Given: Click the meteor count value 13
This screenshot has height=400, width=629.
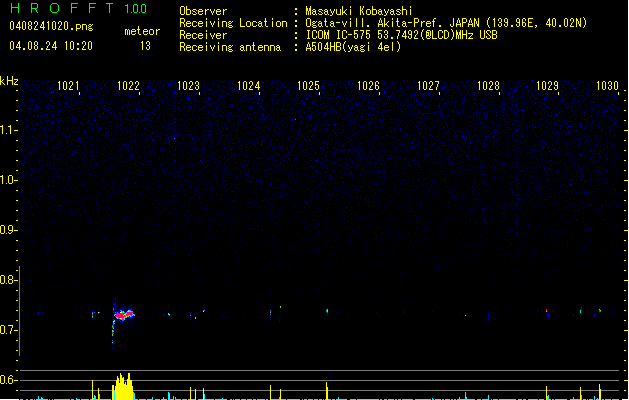Looking at the screenshot, I should pos(145,46).
